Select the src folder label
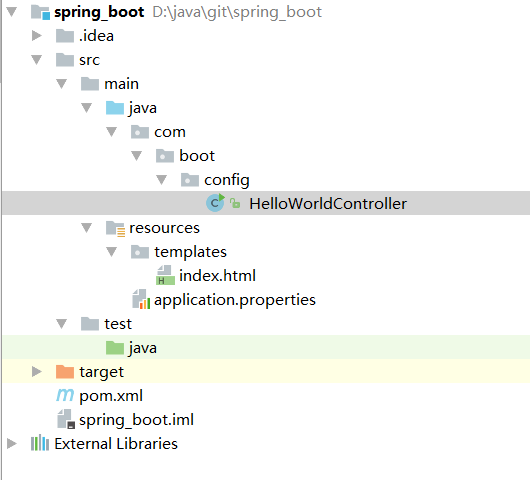 pyautogui.click(x=90, y=61)
